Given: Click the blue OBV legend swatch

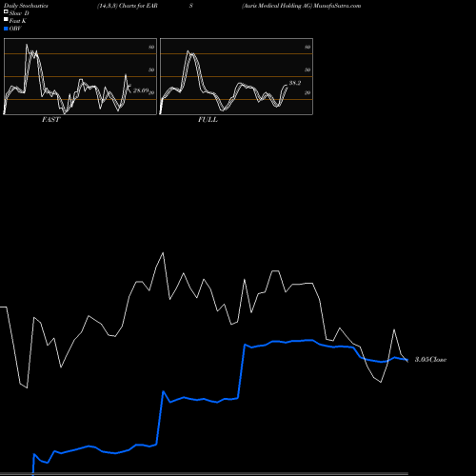Looking at the screenshot, I should (x=6, y=29).
